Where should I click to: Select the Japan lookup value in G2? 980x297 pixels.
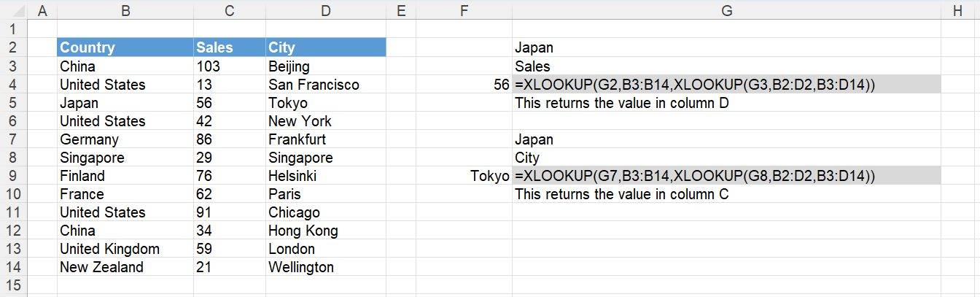point(726,48)
